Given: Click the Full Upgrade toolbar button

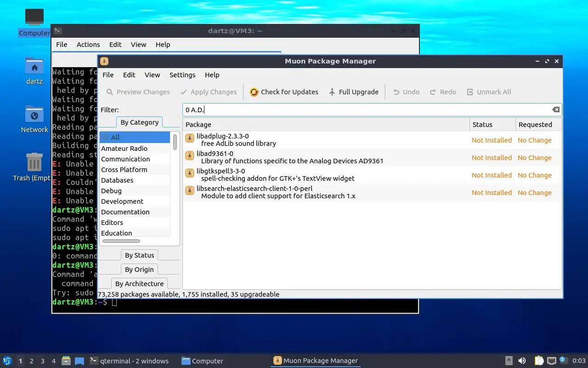Looking at the screenshot, I should click(x=354, y=92).
